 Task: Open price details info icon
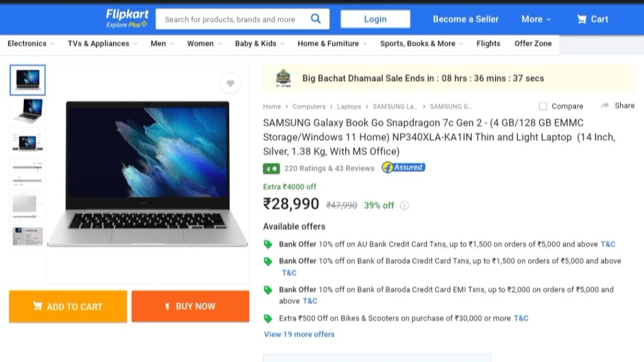[404, 205]
